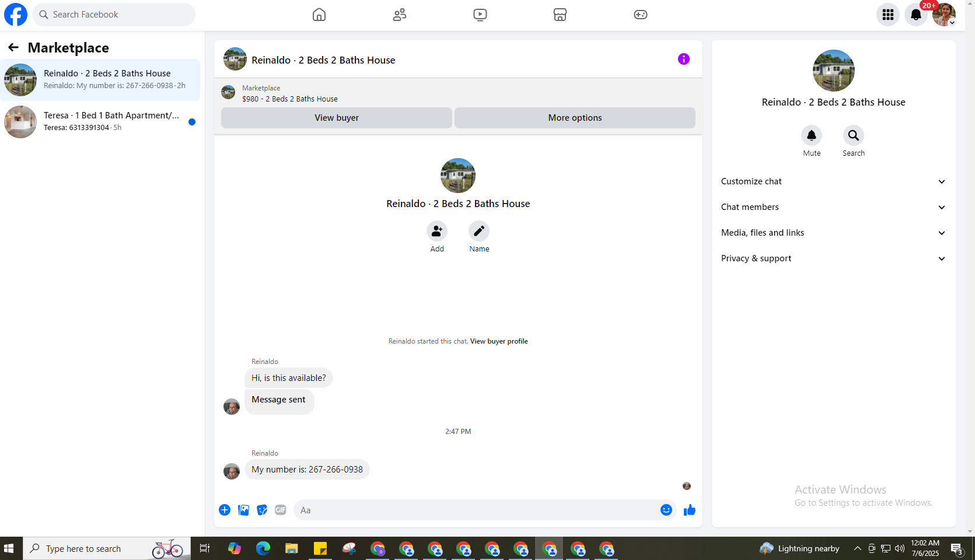Open the Windows Start menu
The image size is (975, 560).
point(9,548)
